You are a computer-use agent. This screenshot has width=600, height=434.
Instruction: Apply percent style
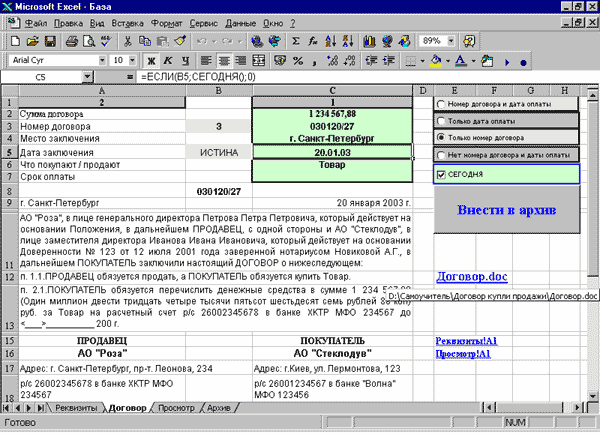point(298,60)
